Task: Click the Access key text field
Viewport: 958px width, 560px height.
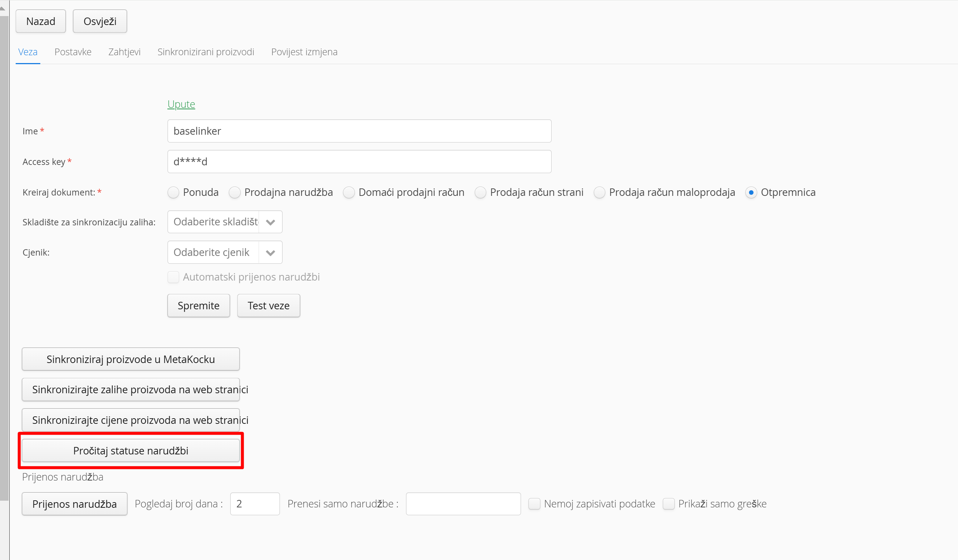Action: click(359, 162)
